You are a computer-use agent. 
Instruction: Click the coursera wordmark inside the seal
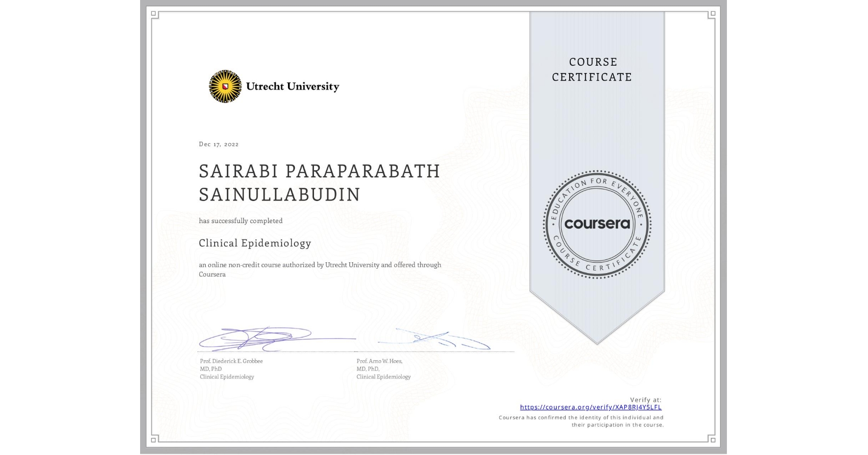click(x=598, y=224)
